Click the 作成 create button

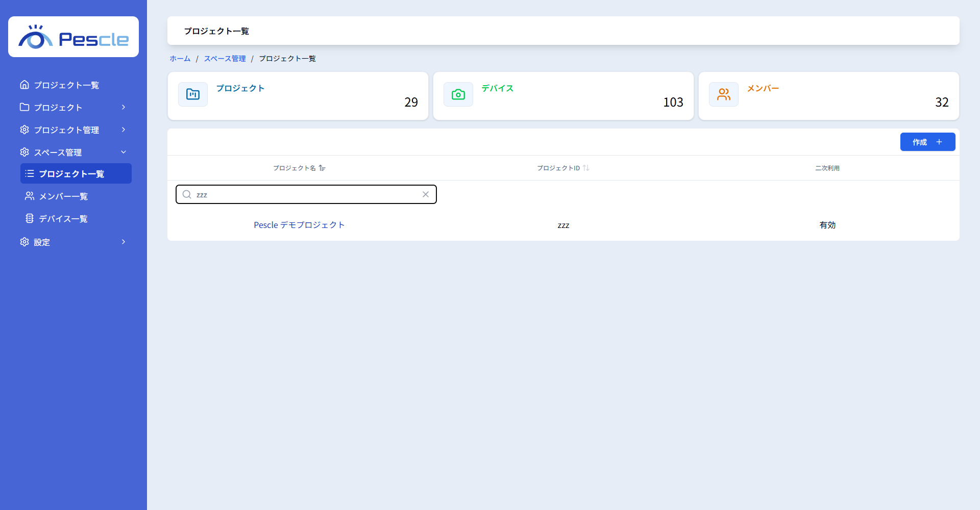(x=927, y=142)
